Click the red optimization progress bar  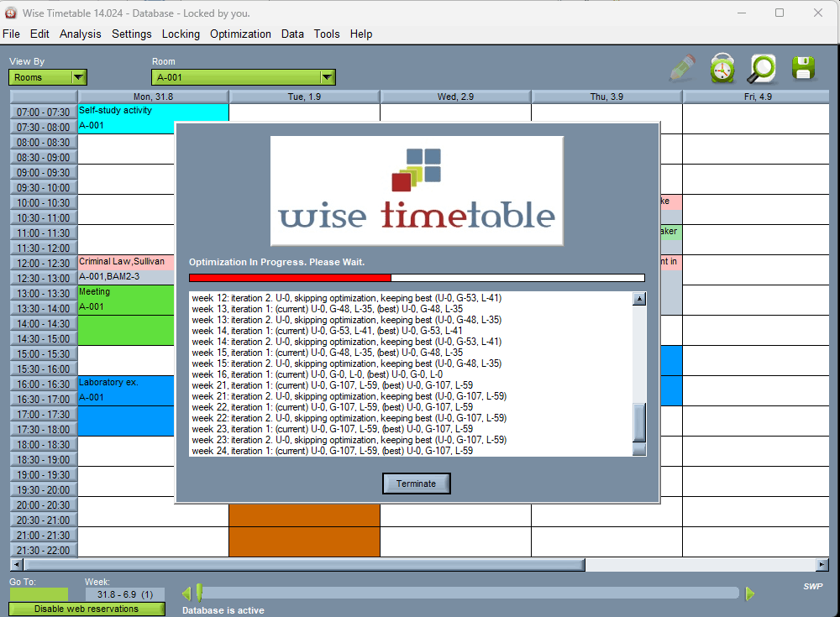pyautogui.click(x=290, y=277)
